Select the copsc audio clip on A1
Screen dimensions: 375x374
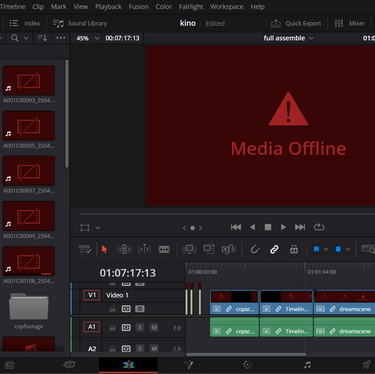234,327
